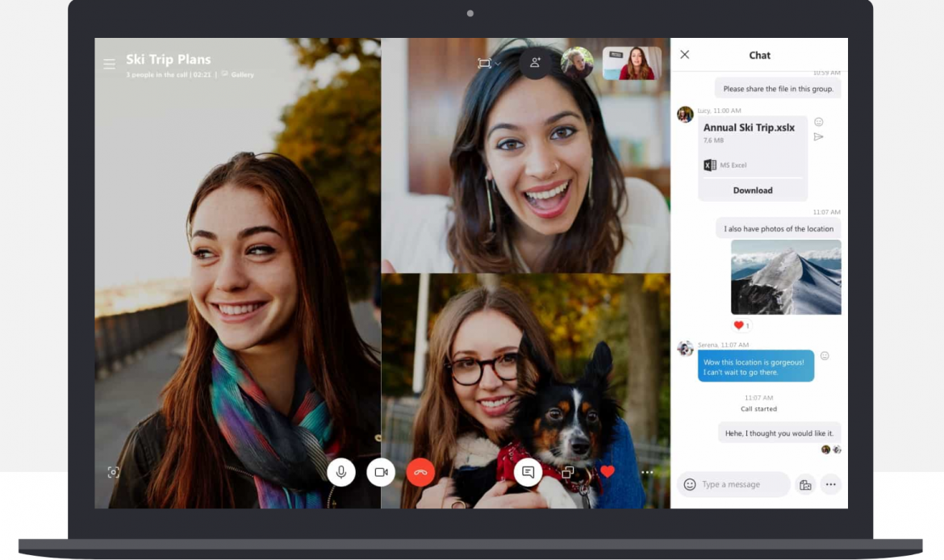This screenshot has width=944, height=560.
Task: Open more options next to message input
Action: (x=830, y=485)
